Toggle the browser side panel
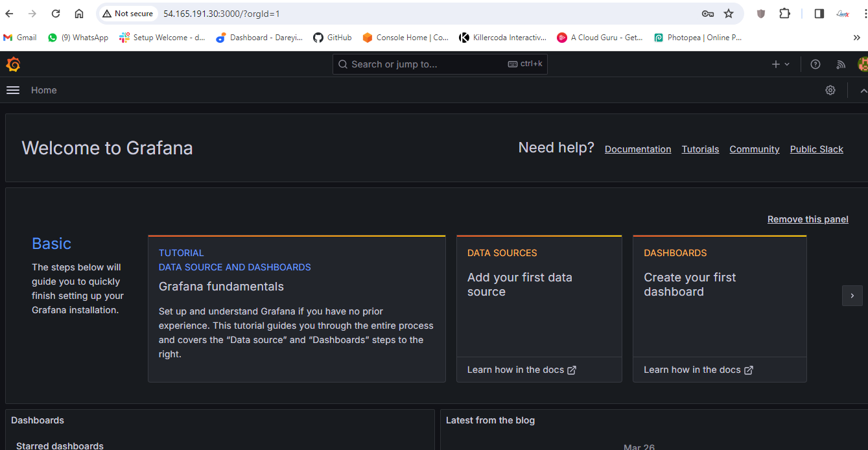The width and height of the screenshot is (868, 450). point(819,14)
